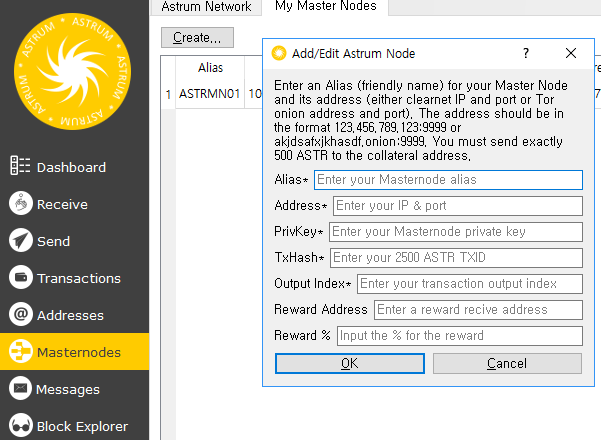Click the Cancel button

(507, 363)
